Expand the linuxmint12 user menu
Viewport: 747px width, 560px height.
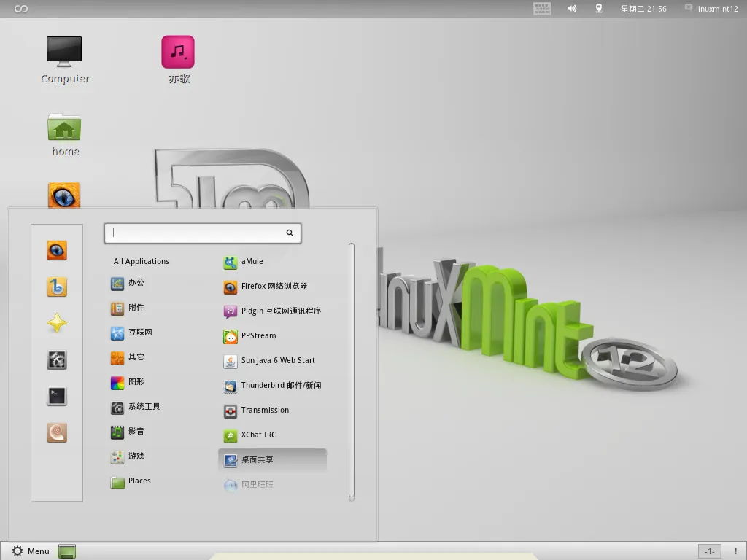coord(711,9)
